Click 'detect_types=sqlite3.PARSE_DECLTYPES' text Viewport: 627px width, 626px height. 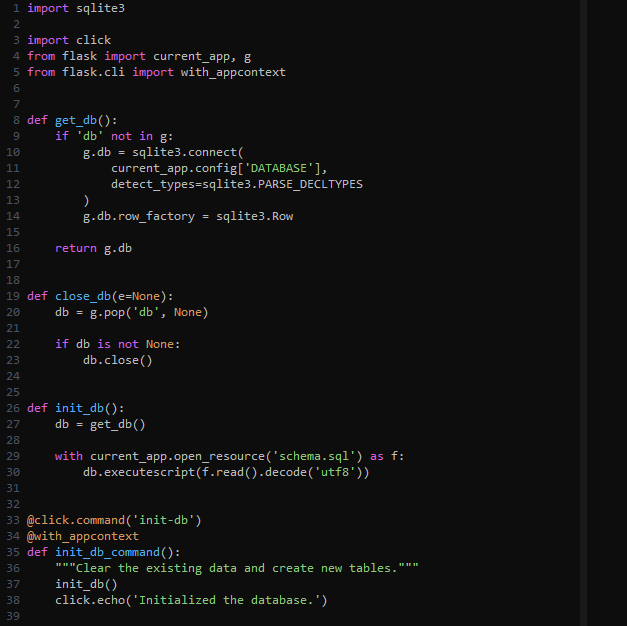(237, 184)
